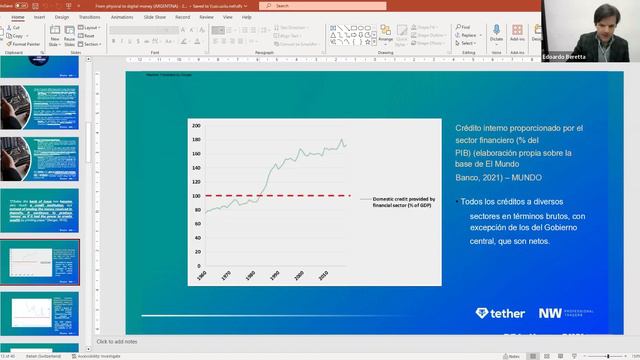
Task: Open the Section dropdown
Action: 90,44
